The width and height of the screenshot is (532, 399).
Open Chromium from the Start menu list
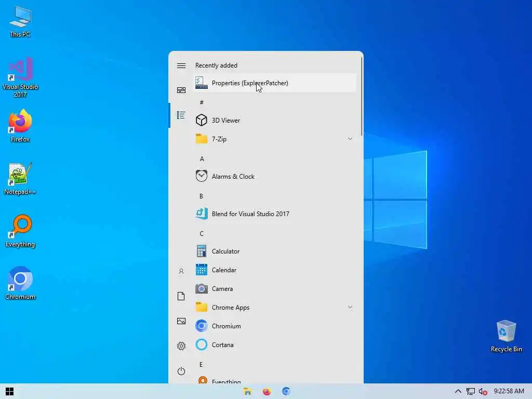pyautogui.click(x=275, y=326)
